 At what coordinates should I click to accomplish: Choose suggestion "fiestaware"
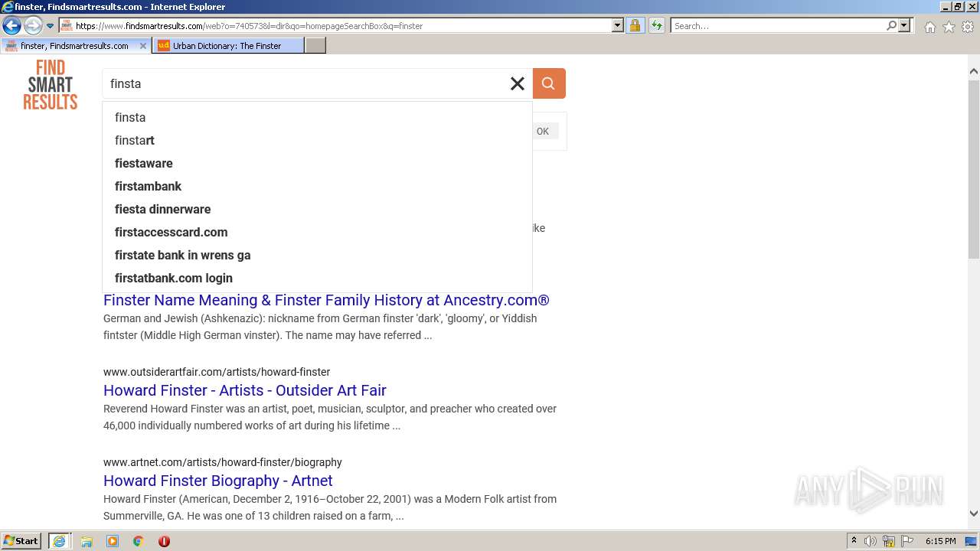317,163
